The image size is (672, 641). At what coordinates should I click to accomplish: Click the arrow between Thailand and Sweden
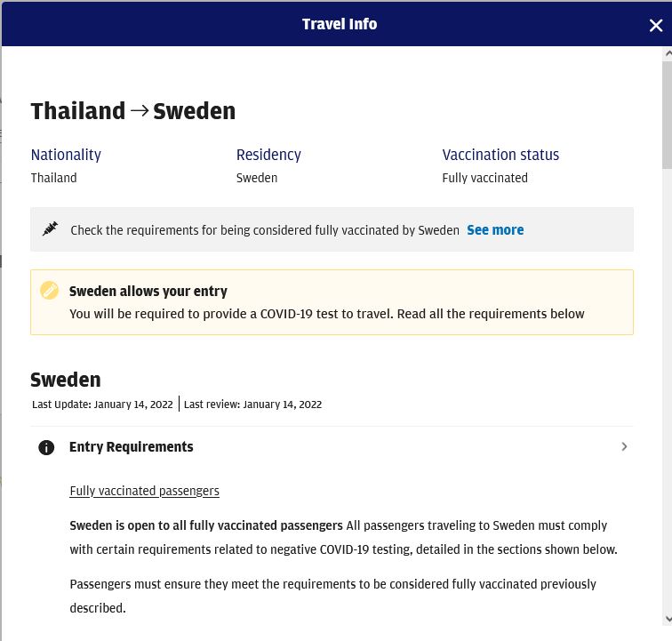tap(140, 111)
